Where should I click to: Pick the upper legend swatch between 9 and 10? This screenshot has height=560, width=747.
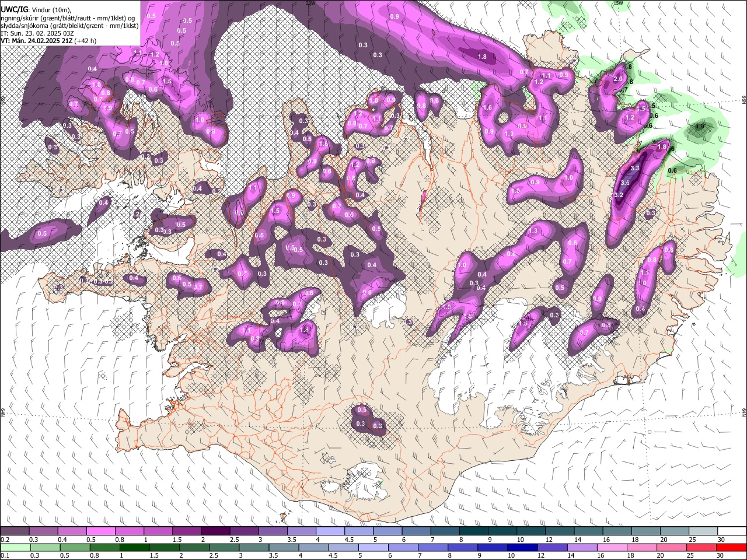pos(502,531)
